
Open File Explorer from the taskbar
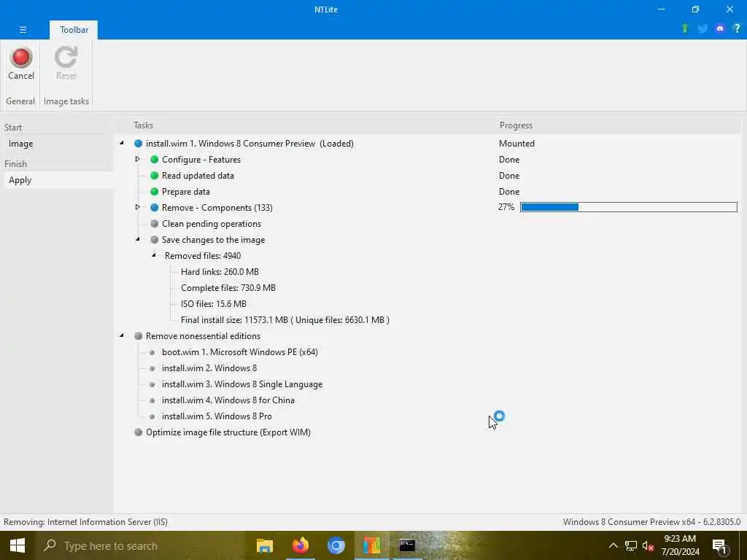click(265, 545)
